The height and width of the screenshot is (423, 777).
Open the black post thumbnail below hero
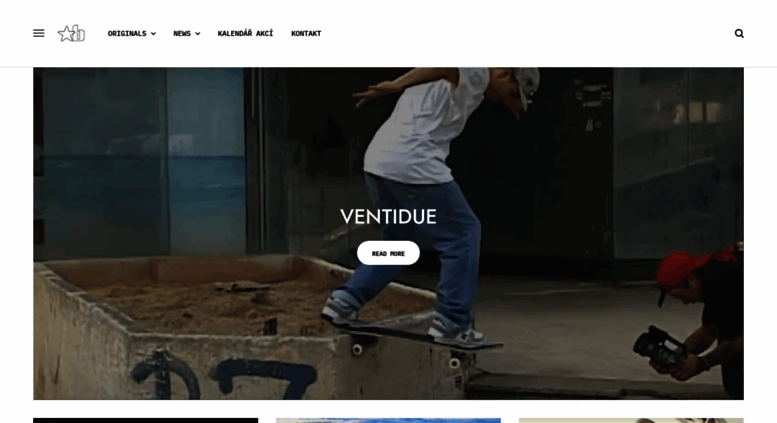(146, 421)
